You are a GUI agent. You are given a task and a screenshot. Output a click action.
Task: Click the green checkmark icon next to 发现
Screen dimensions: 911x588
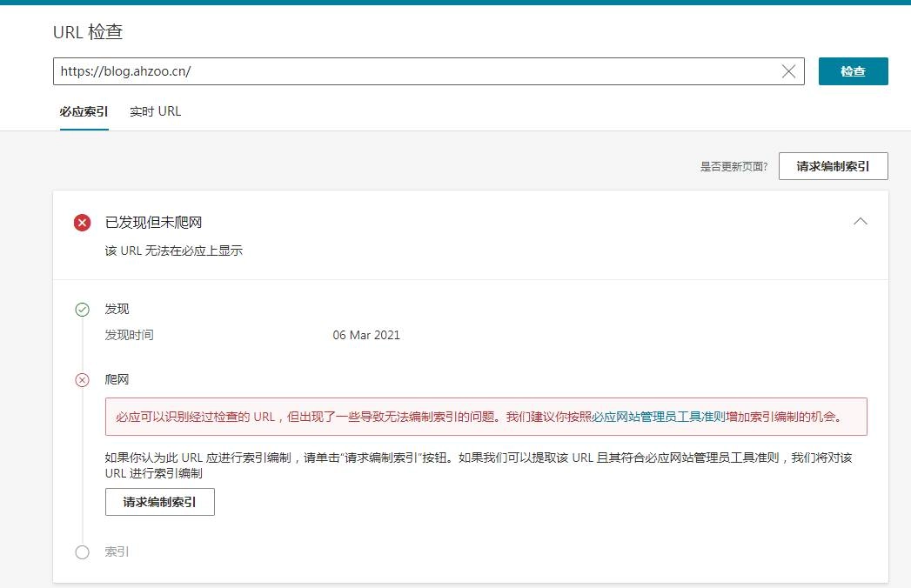pyautogui.click(x=83, y=309)
